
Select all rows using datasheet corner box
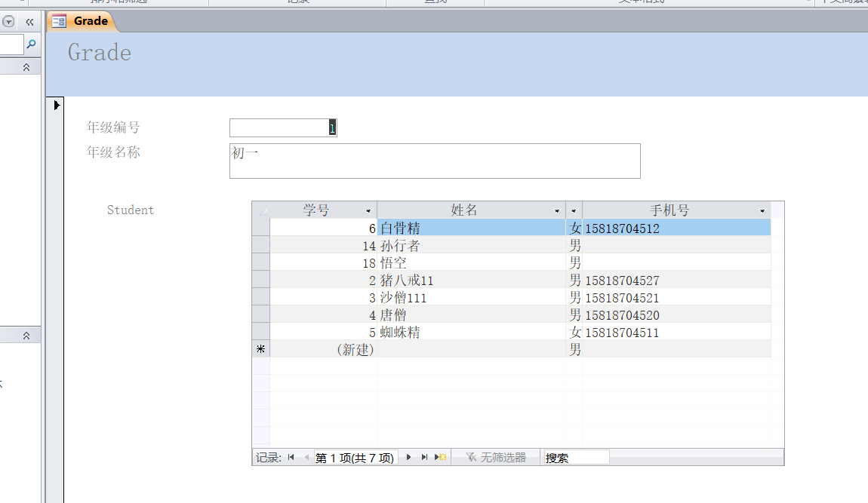click(x=261, y=210)
